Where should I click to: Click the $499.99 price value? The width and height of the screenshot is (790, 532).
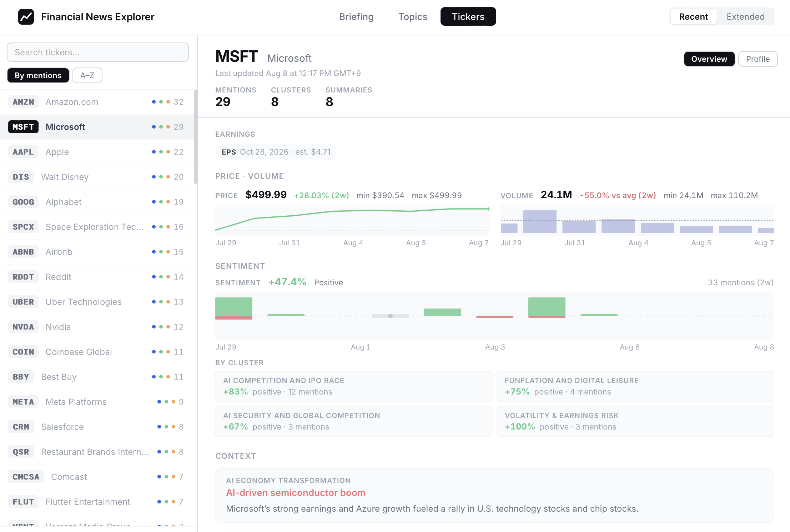(x=266, y=195)
